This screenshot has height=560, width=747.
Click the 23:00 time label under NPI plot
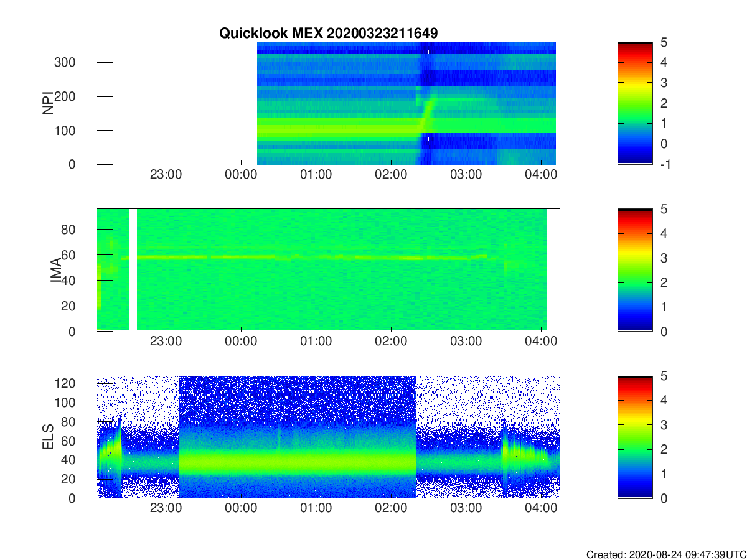coord(166,175)
